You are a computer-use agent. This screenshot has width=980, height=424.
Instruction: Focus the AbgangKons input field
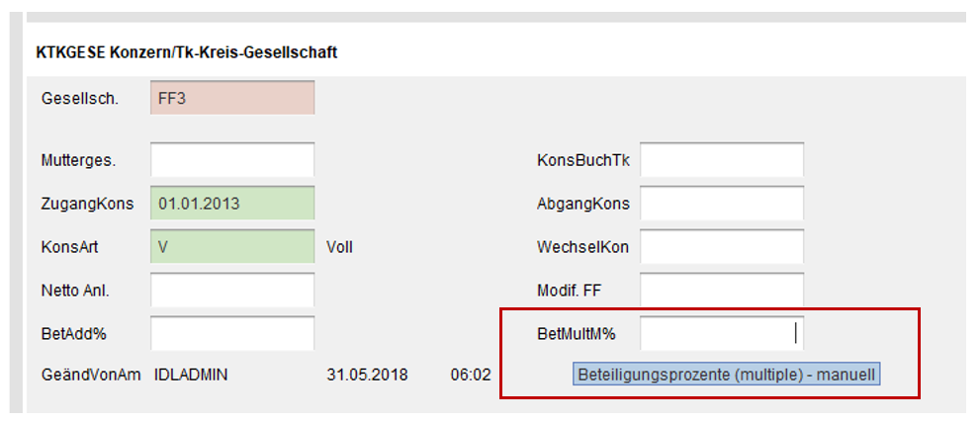point(721,204)
